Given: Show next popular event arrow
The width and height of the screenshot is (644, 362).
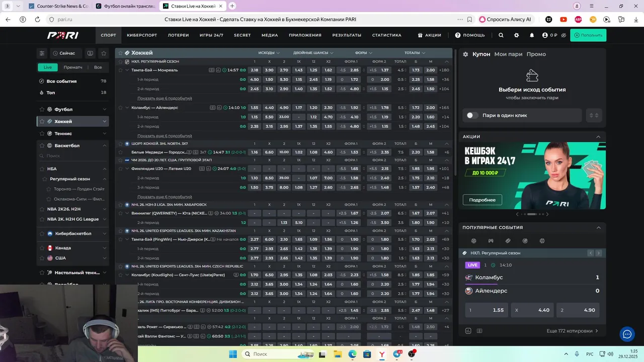Looking at the screenshot, I should pyautogui.click(x=598, y=253).
